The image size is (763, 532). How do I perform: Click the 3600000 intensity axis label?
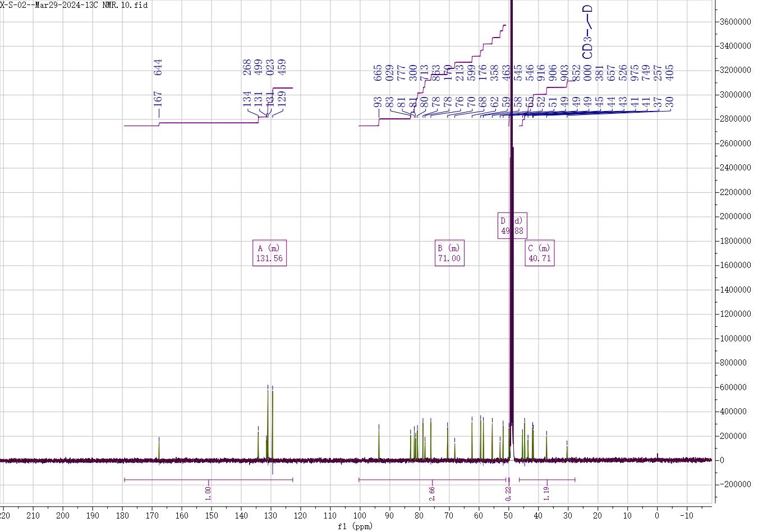click(x=735, y=22)
